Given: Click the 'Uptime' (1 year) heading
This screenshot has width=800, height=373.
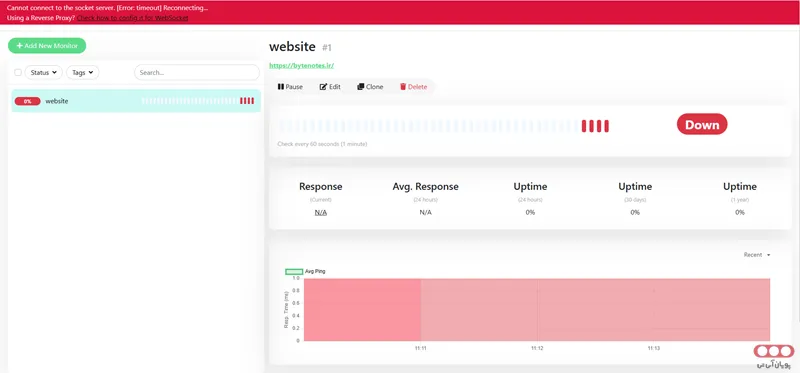Looking at the screenshot, I should pos(740,187).
